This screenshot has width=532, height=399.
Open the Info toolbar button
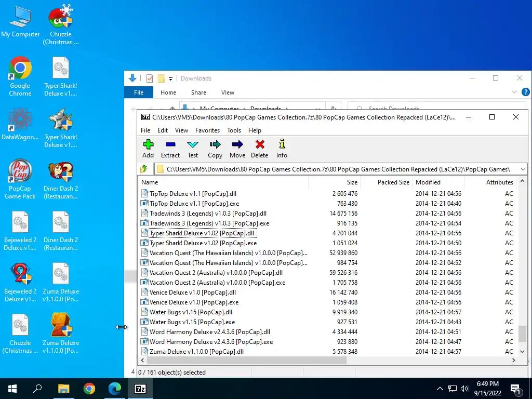point(282,149)
